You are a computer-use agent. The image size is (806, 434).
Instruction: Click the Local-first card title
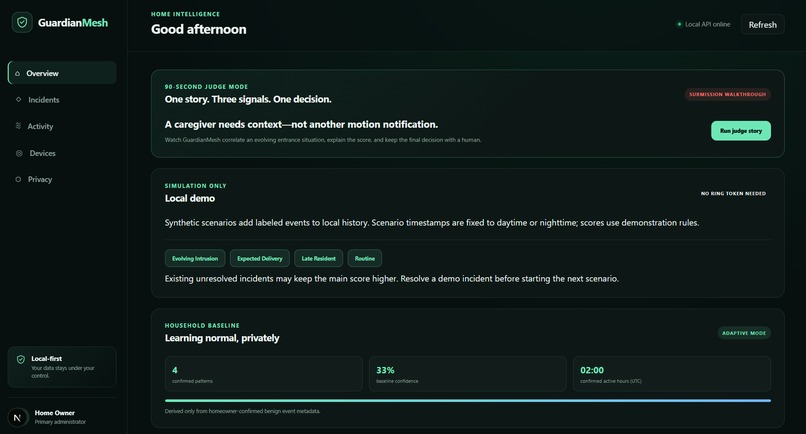click(x=46, y=359)
